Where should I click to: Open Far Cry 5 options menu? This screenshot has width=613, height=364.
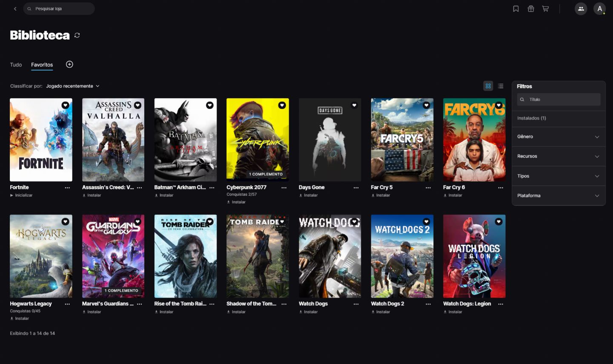coord(428,188)
